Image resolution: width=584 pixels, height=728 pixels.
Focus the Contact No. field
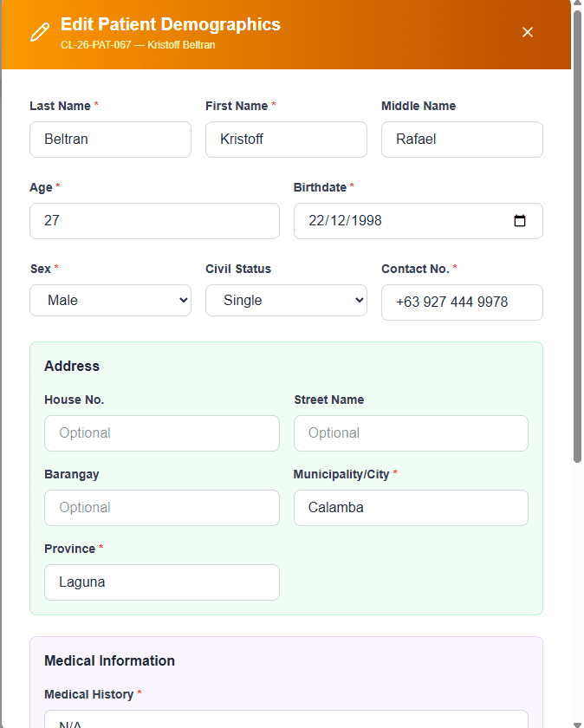pyautogui.click(x=462, y=302)
